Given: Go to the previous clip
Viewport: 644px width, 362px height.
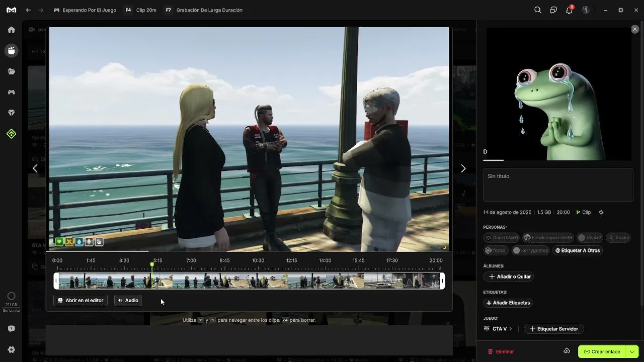Looking at the screenshot, I should tap(35, 168).
